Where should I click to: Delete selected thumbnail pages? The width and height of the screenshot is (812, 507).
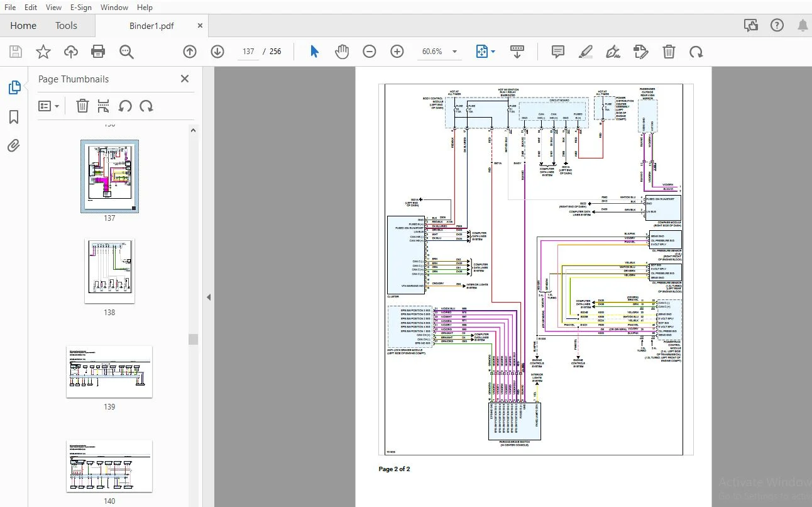[82, 106]
